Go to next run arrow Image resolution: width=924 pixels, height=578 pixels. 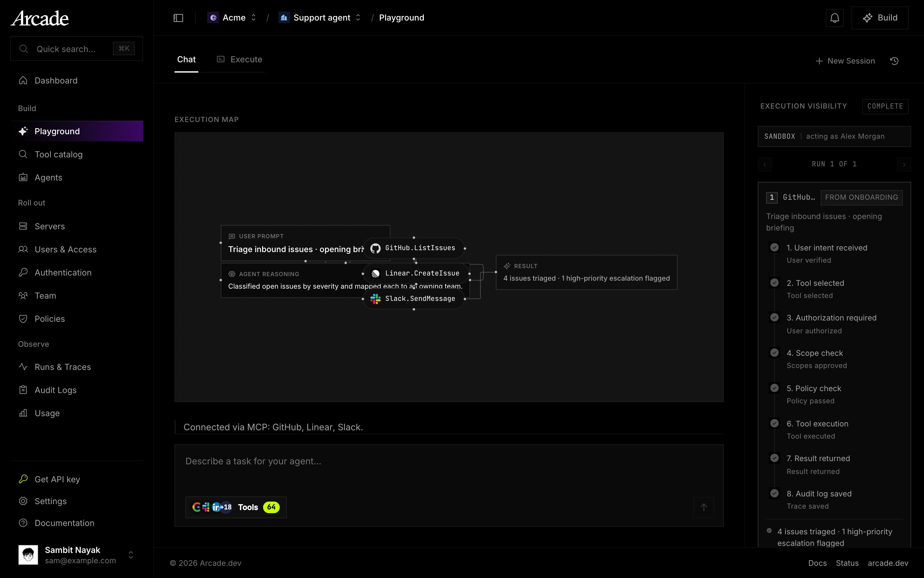click(904, 164)
